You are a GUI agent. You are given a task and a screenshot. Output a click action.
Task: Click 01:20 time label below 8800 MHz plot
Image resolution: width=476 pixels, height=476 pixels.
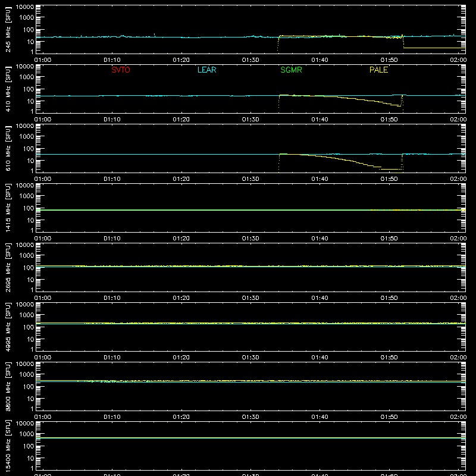click(181, 417)
